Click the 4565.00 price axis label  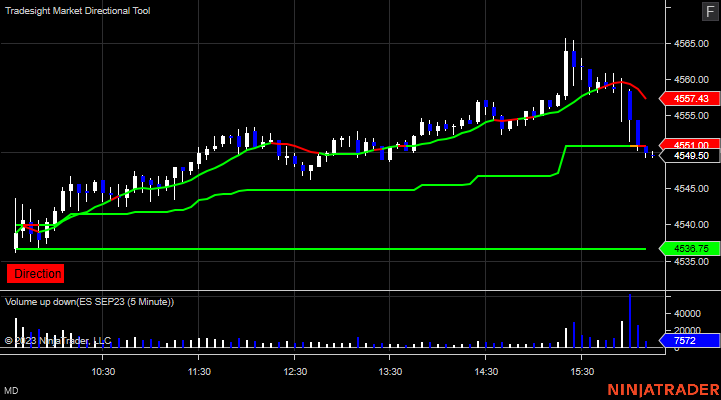click(691, 44)
